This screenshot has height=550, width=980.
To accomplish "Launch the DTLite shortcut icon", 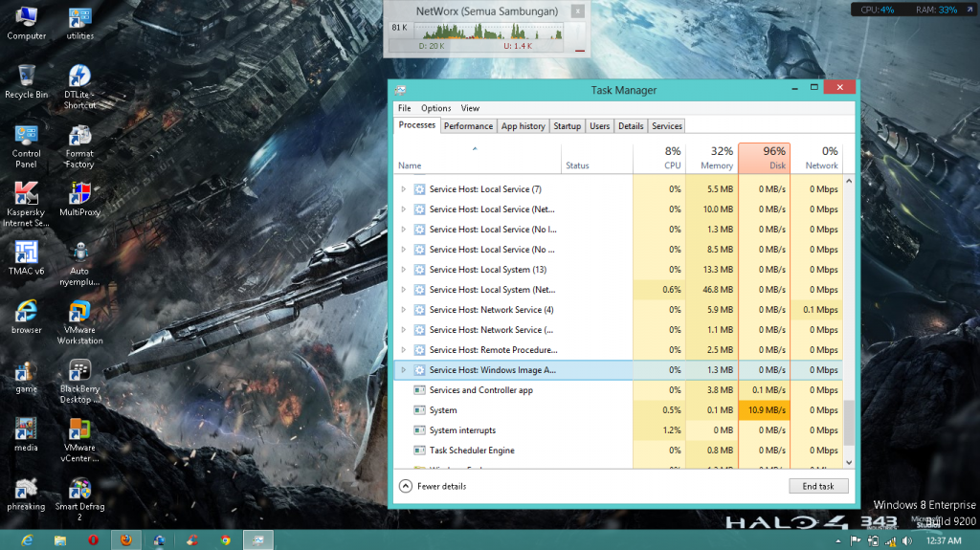I will (80, 87).
